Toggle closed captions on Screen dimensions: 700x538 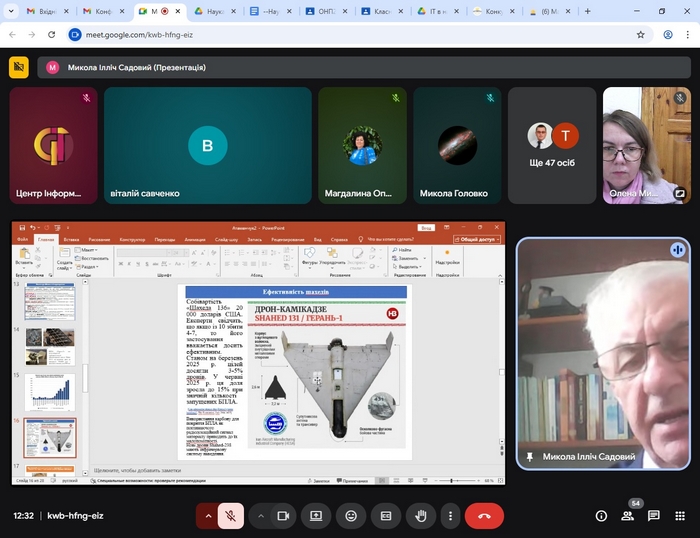click(386, 516)
